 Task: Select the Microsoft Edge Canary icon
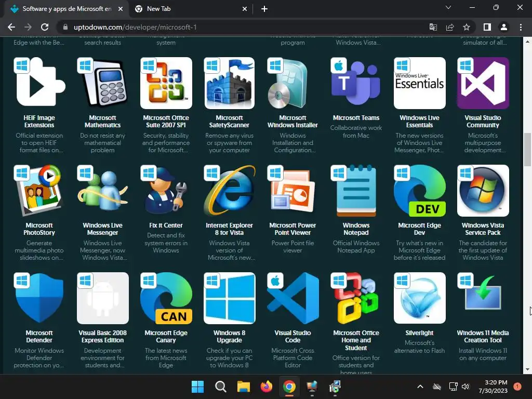(166, 298)
